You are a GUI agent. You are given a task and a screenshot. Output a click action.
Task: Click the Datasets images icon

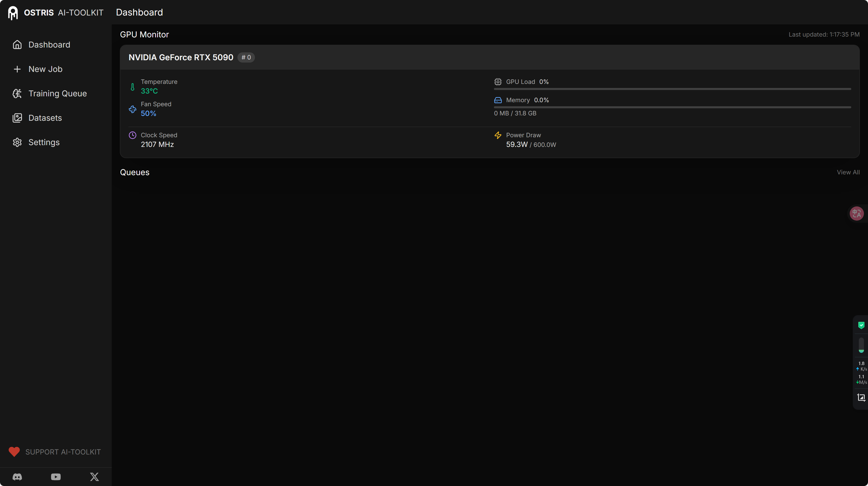(17, 118)
